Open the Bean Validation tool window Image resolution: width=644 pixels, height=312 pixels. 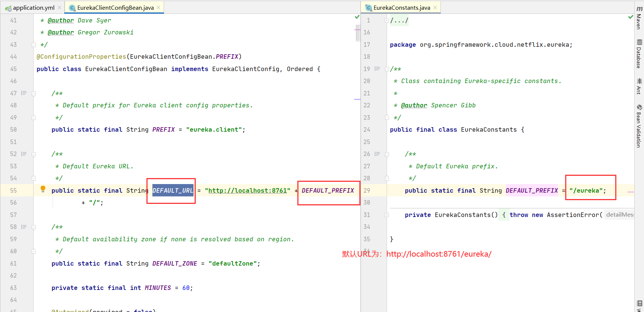coord(639,126)
